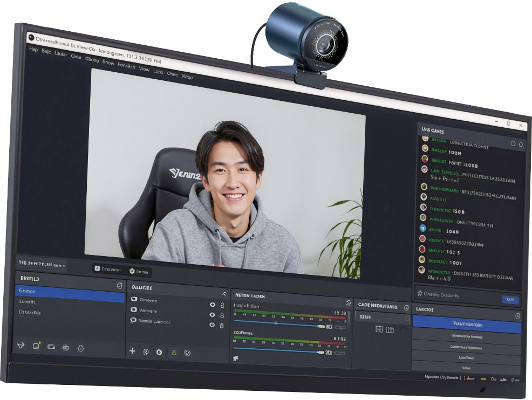Toggle visibility eye for Omoeme source
This screenshot has height=400, width=532.
[x=212, y=305]
